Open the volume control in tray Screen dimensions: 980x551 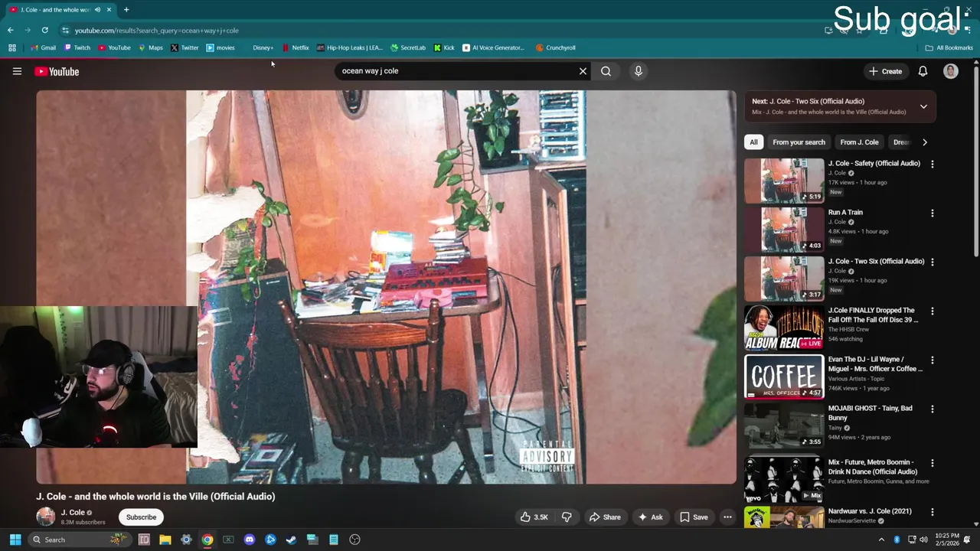(x=923, y=540)
